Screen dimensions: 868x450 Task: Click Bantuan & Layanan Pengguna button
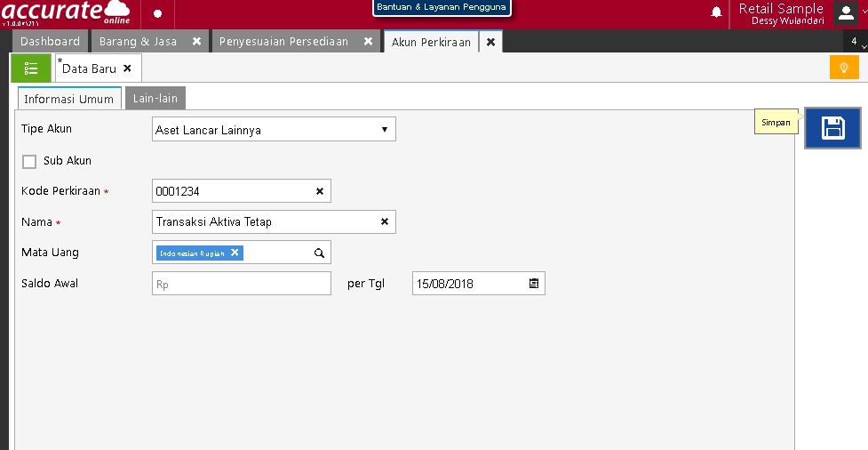pos(442,7)
